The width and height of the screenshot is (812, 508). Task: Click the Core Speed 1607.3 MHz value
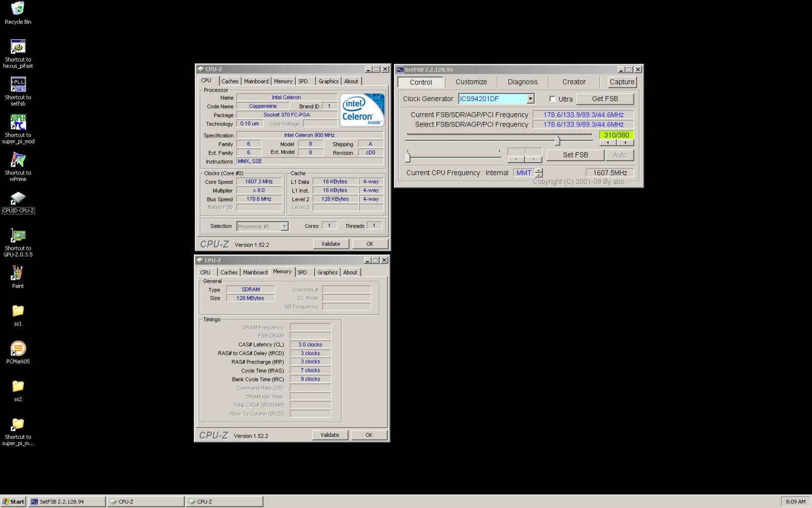click(259, 182)
